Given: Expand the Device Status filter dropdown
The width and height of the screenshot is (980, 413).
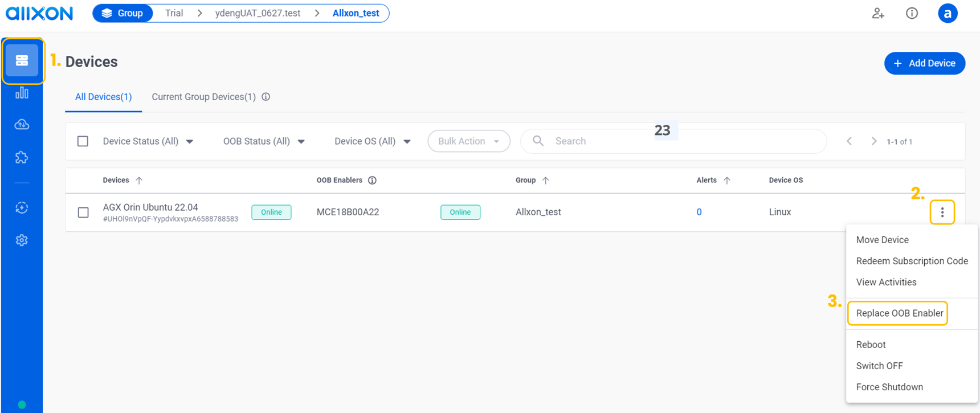Looking at the screenshot, I should pyautogui.click(x=148, y=141).
